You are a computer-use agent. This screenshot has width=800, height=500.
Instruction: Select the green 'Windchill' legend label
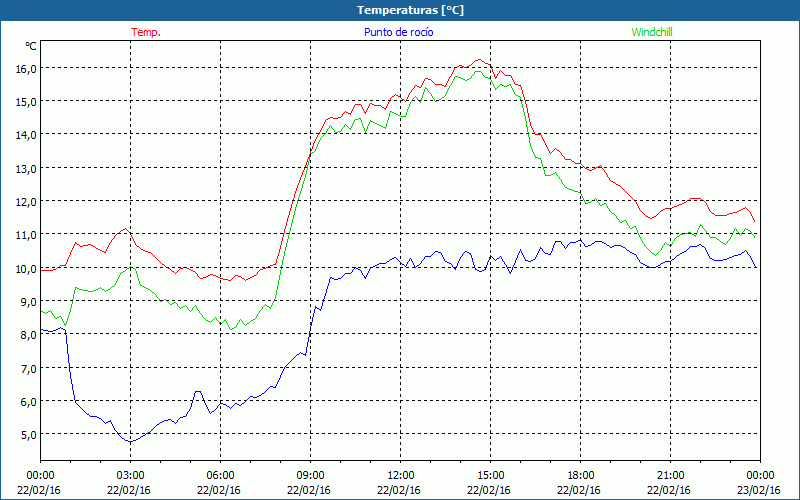click(652, 32)
